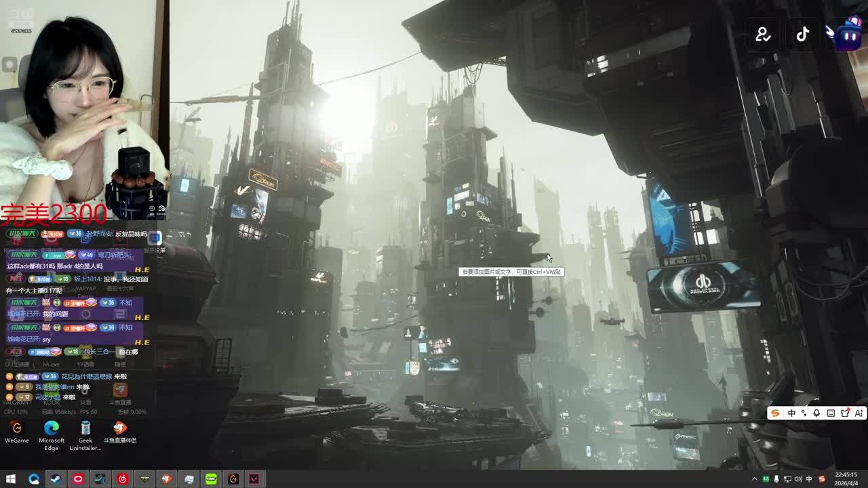This screenshot has width=868, height=488.
Task: Open the Sogou soft keyboard menu
Action: 831,413
